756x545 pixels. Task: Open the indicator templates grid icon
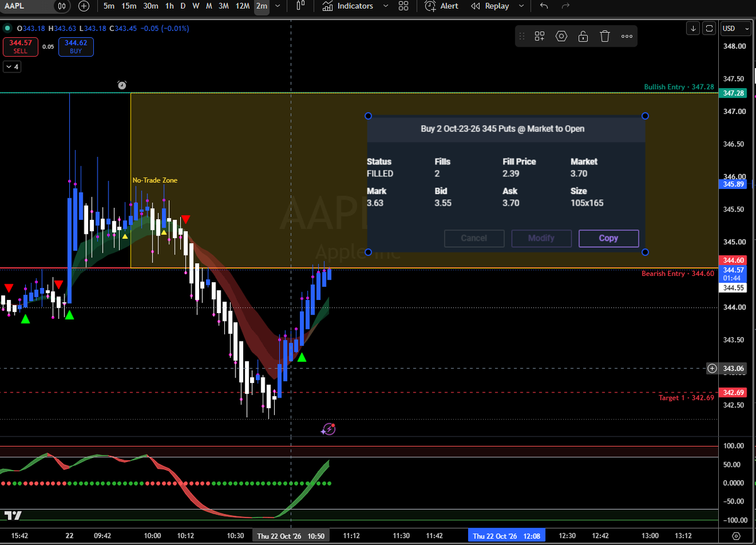click(x=404, y=6)
